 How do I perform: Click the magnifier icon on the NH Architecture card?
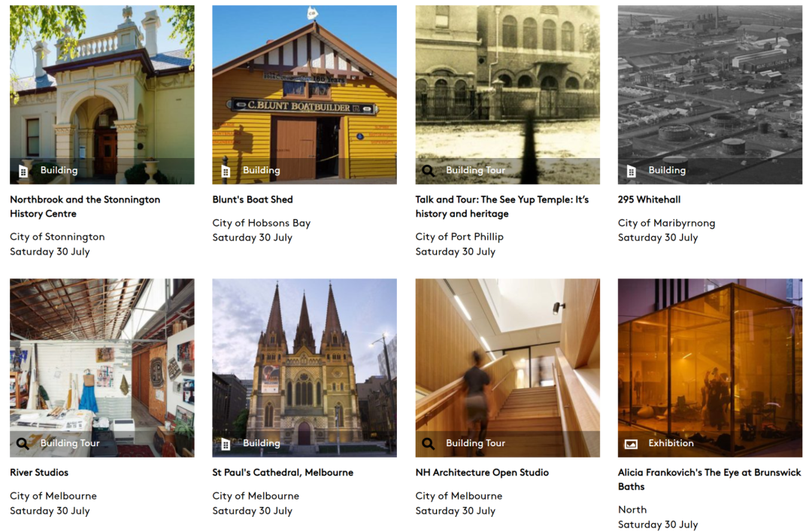(429, 443)
